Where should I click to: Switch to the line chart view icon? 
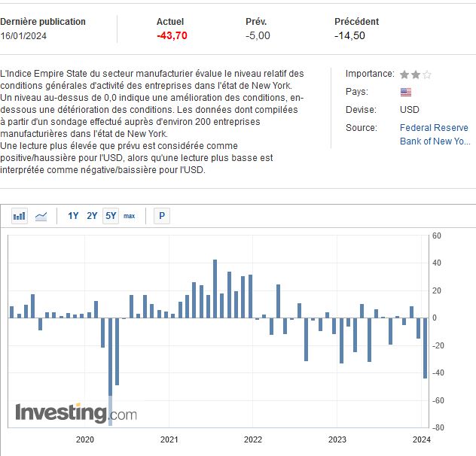point(41,216)
